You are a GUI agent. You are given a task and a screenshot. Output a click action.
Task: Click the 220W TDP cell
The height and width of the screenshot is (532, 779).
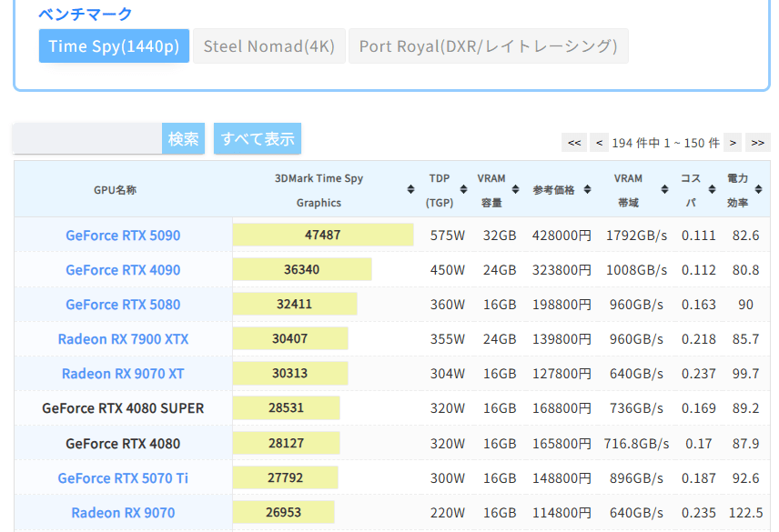447,513
